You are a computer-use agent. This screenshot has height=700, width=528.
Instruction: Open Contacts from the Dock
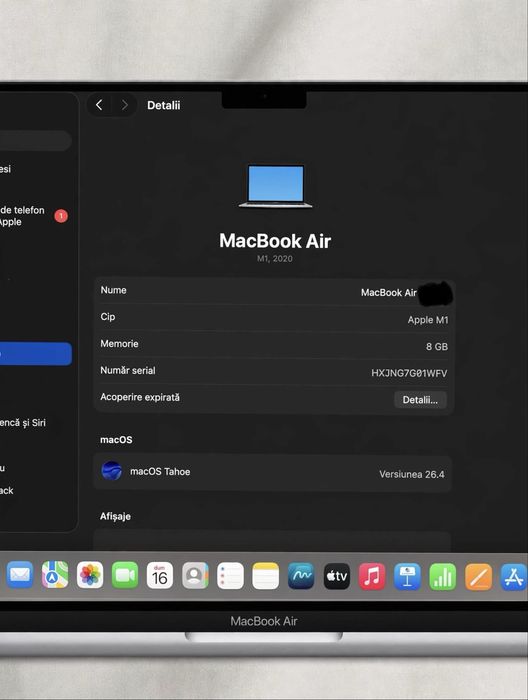coord(195,575)
